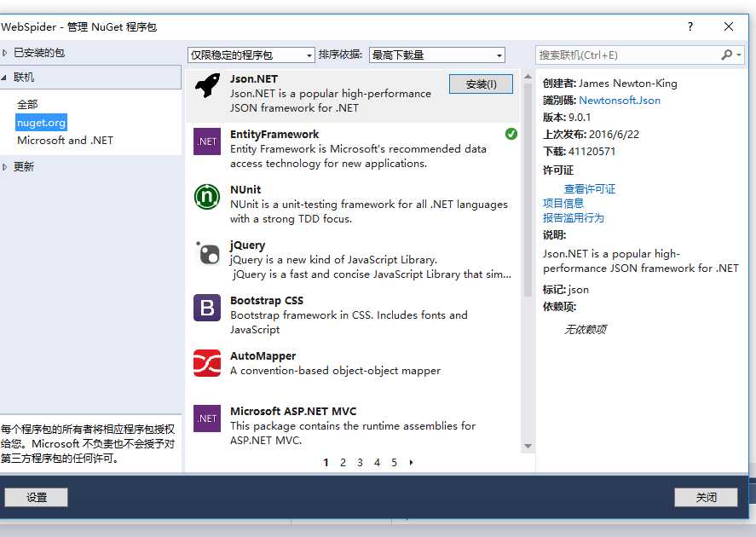Click the package list scroll up arrow

pos(528,77)
